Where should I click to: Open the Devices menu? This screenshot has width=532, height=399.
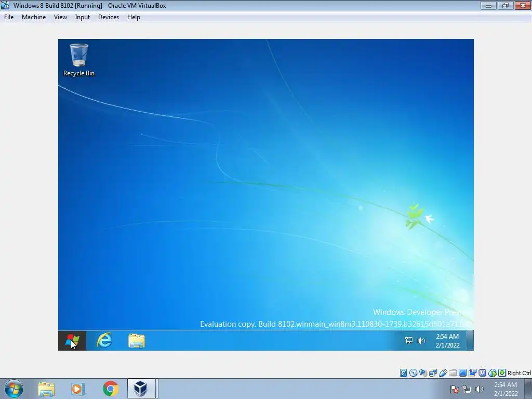(x=109, y=17)
